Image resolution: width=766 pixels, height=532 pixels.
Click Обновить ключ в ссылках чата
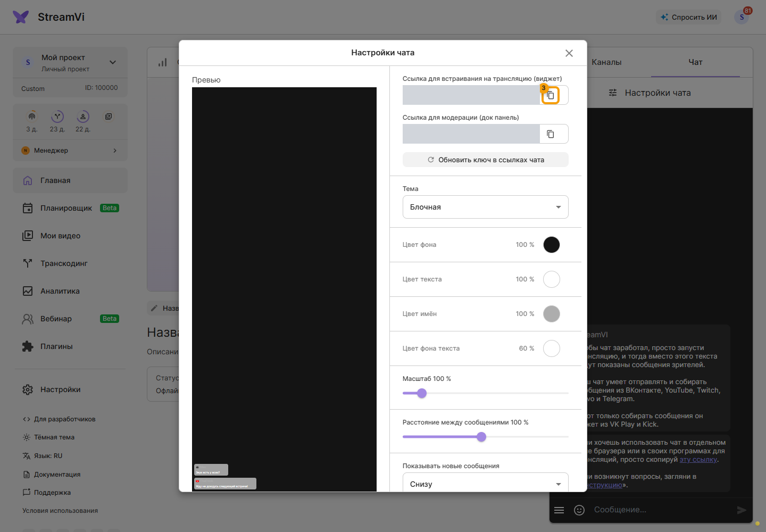coord(486,160)
